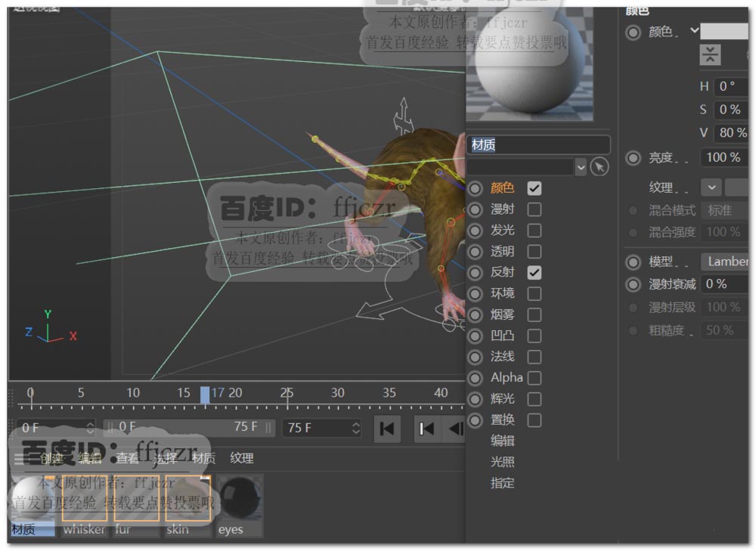
Task: Click the animation dot next to 颜色 channel
Action: pyautogui.click(x=475, y=188)
